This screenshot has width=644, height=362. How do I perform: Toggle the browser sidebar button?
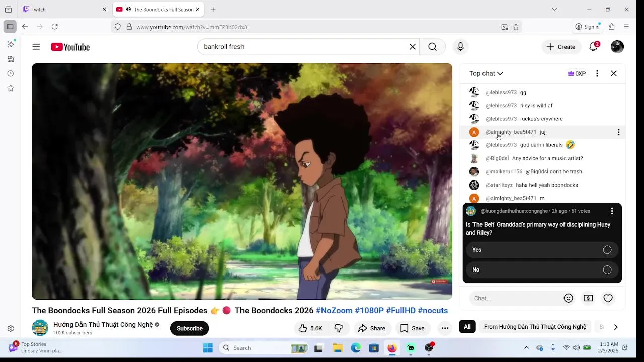point(10,27)
